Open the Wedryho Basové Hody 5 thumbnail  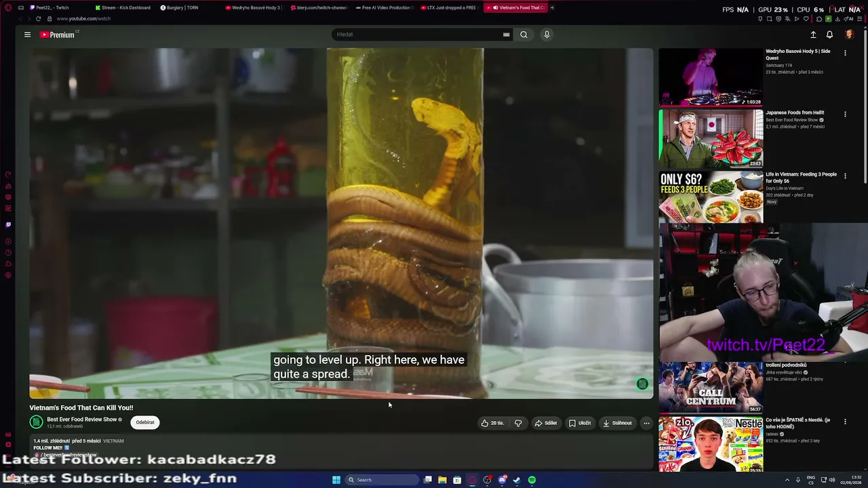pyautogui.click(x=711, y=77)
